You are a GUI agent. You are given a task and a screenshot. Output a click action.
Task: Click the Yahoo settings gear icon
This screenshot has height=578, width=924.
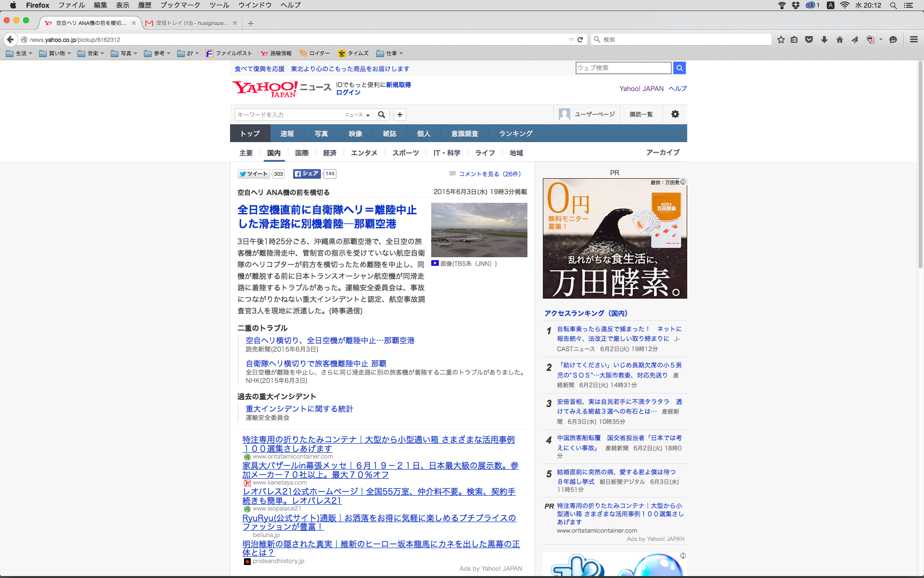tap(675, 114)
